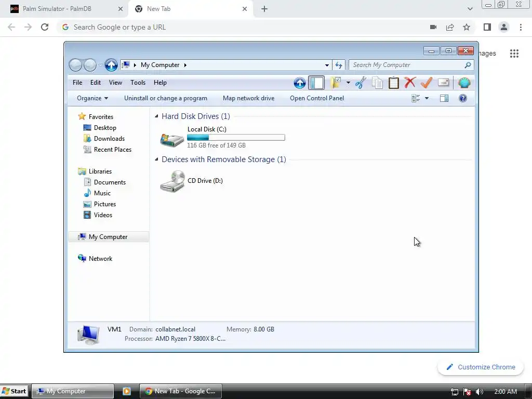Image resolution: width=532 pixels, height=399 pixels.
Task: Click Uninstall or change a program
Action: (x=166, y=98)
